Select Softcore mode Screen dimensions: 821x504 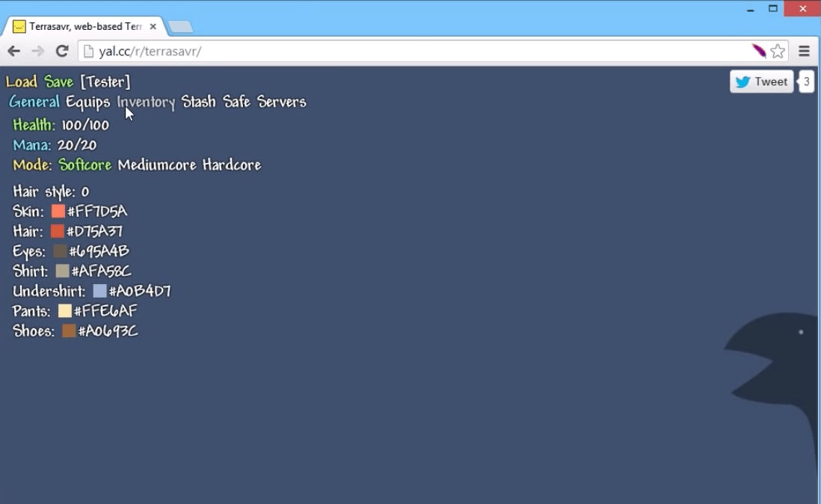pos(84,165)
